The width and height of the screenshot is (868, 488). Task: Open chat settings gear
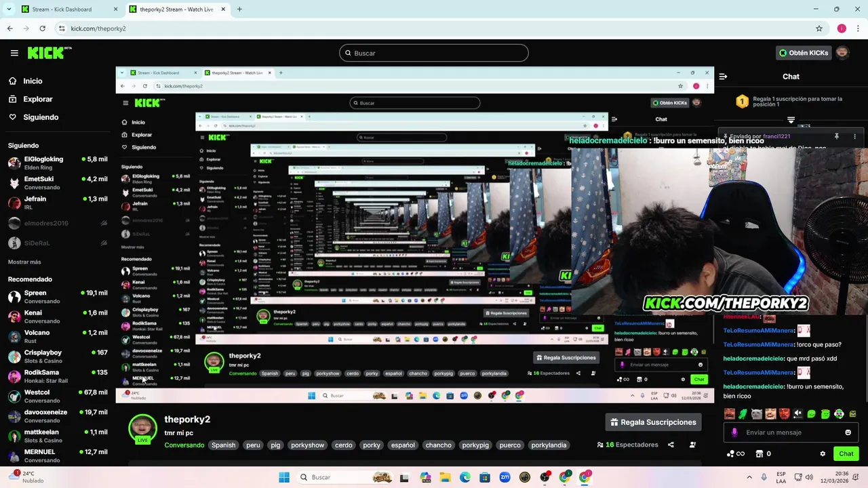(823, 454)
